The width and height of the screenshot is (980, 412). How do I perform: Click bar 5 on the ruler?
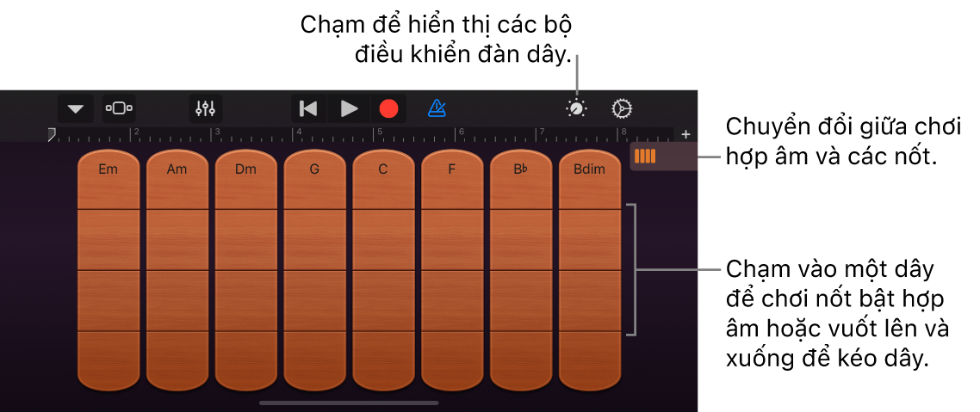[x=379, y=133]
